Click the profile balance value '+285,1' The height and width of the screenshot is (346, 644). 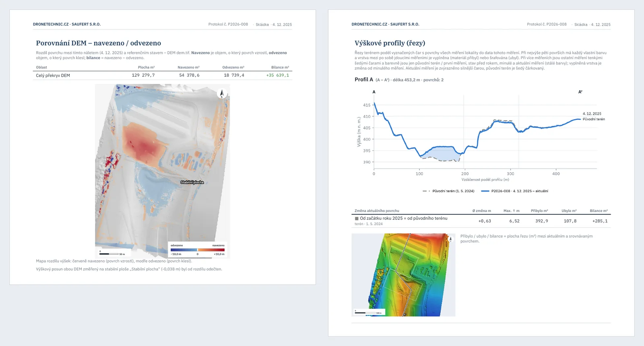pos(600,221)
